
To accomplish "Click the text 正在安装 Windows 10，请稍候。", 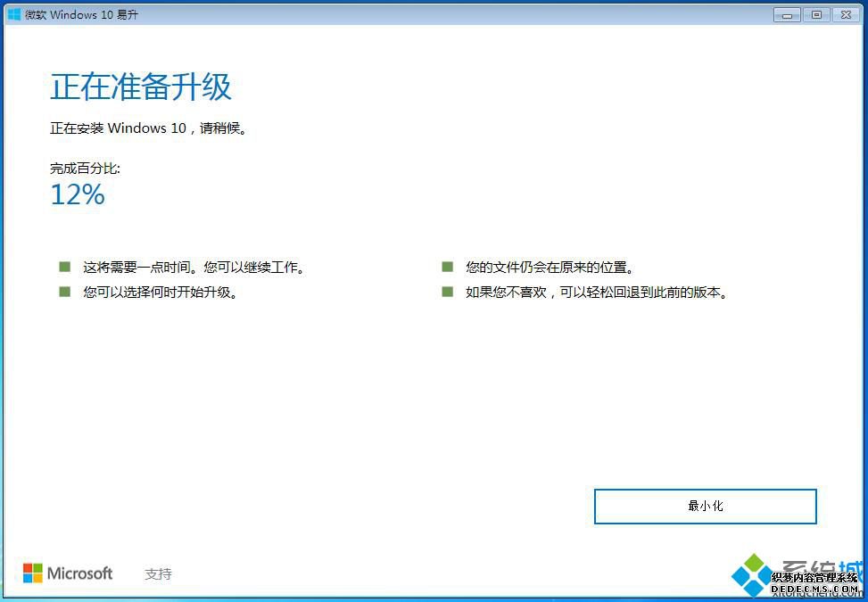I will [148, 128].
